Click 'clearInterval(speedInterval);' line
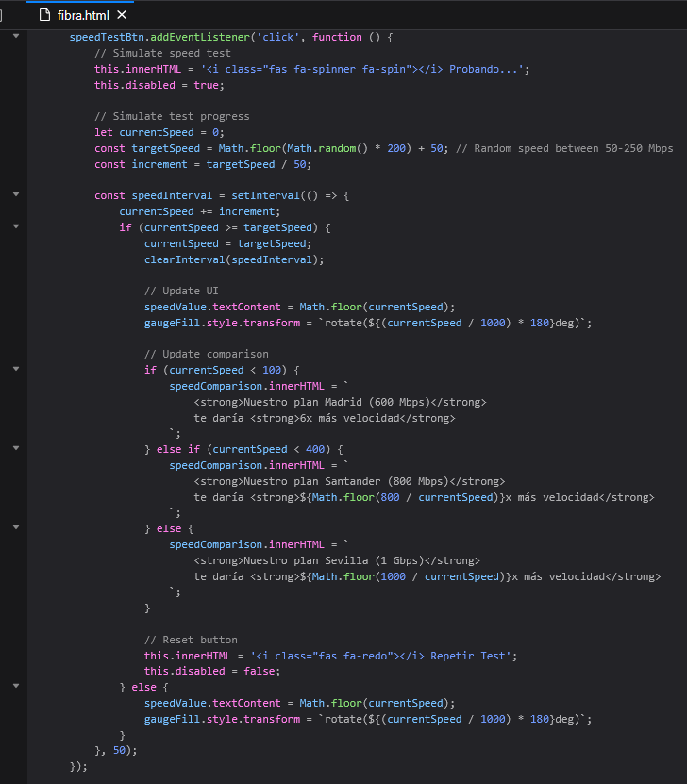 tap(234, 260)
